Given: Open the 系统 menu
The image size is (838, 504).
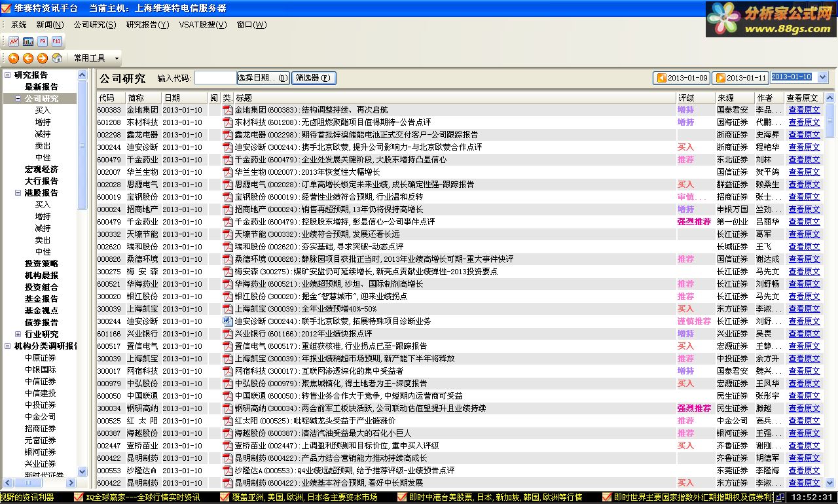Looking at the screenshot, I should click(19, 25).
